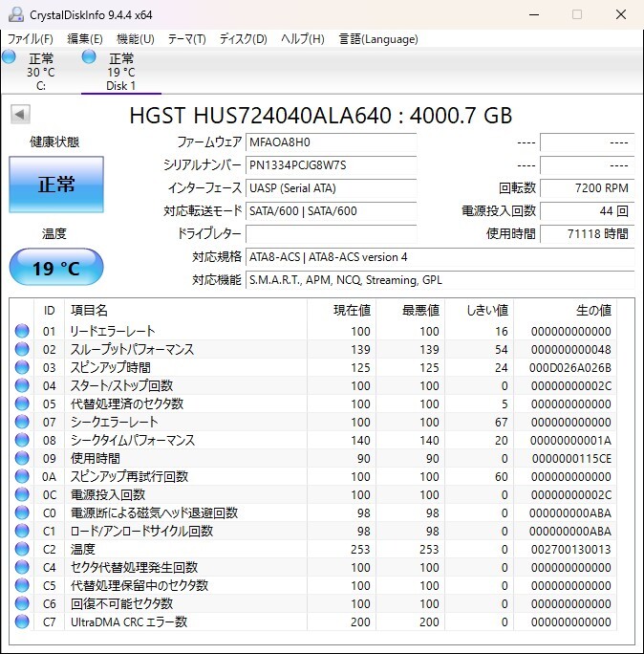Click status orb of row C1 ロード/アンロードサイクル回数

22,531
